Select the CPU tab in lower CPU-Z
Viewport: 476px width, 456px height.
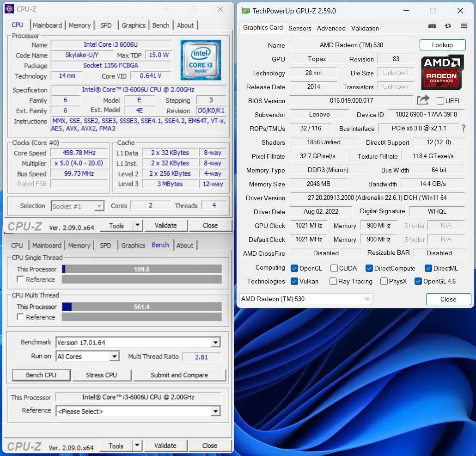click(x=17, y=245)
